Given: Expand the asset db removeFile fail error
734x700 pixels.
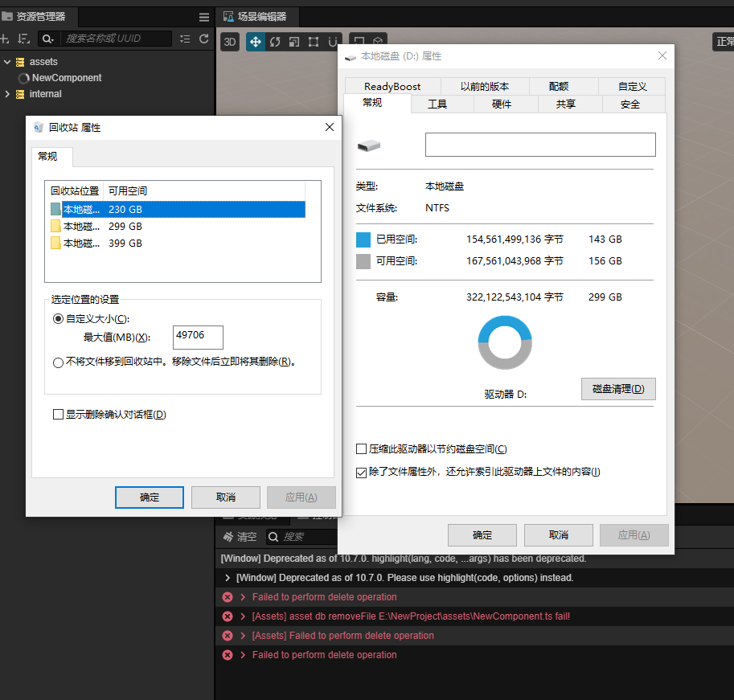Looking at the screenshot, I should click(243, 616).
